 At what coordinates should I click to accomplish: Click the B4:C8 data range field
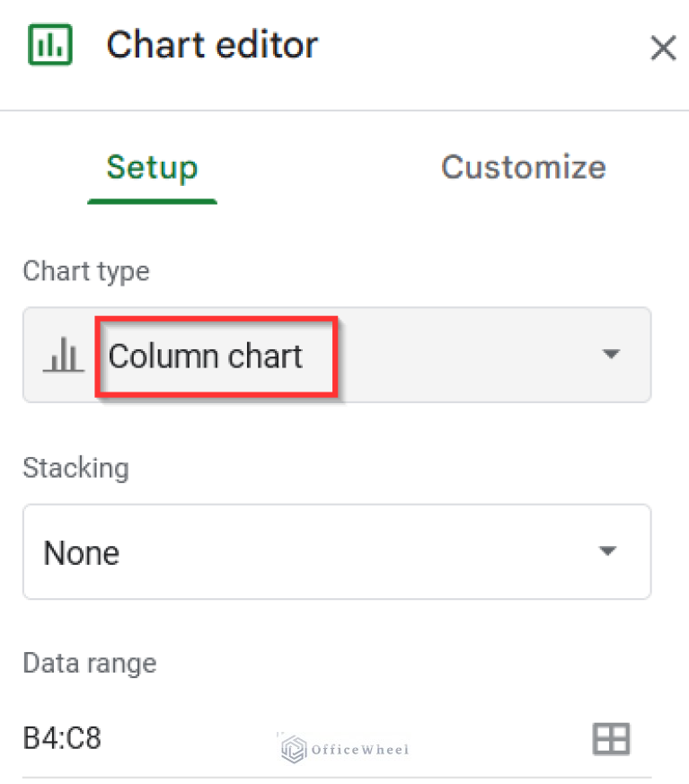coord(64,737)
